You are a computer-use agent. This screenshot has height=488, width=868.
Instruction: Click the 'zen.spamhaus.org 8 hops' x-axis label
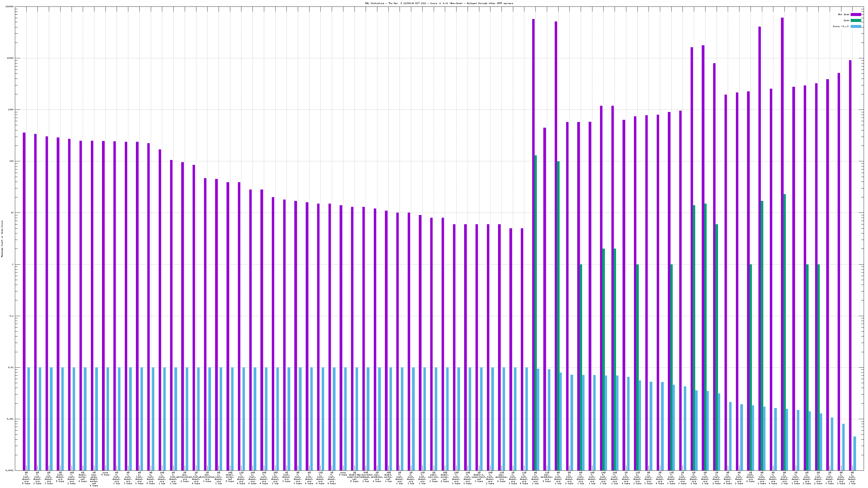(547, 477)
